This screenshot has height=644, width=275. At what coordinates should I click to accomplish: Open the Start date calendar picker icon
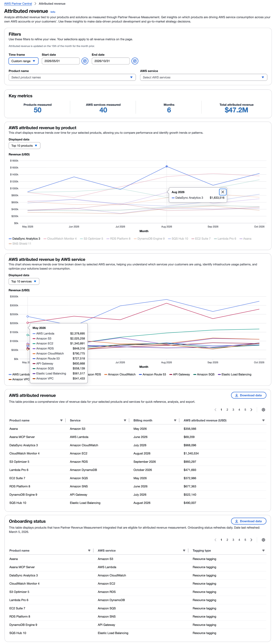pyautogui.click(x=85, y=61)
